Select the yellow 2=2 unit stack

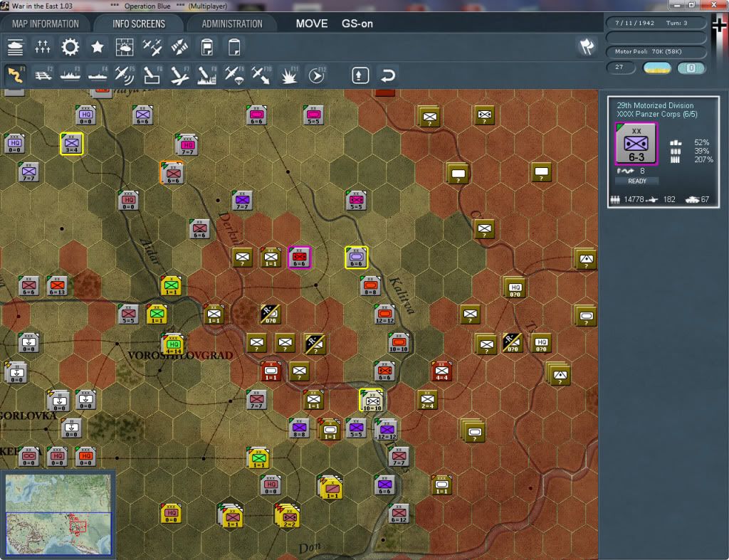coord(288,516)
